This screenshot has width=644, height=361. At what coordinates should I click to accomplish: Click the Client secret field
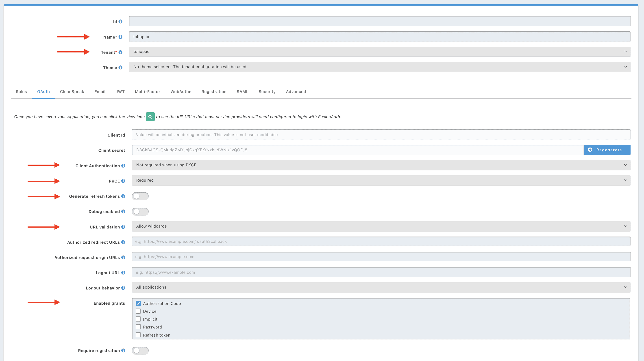[x=358, y=150]
